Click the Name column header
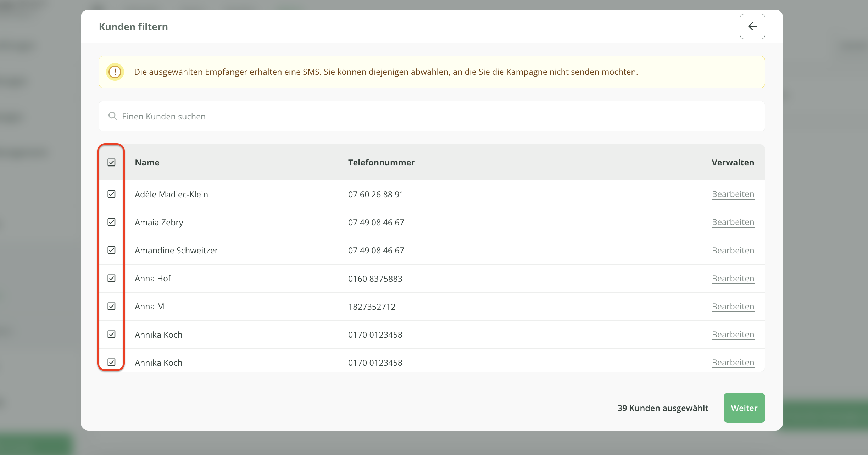 147,163
